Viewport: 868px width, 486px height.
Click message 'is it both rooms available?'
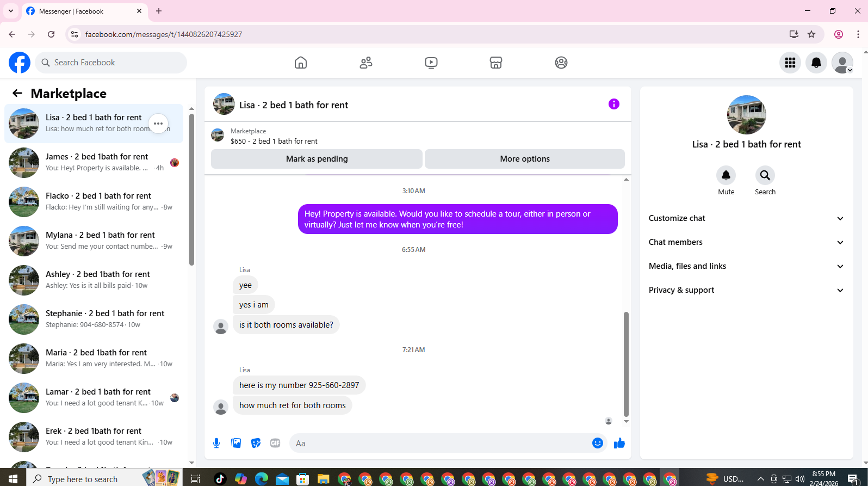coord(286,325)
